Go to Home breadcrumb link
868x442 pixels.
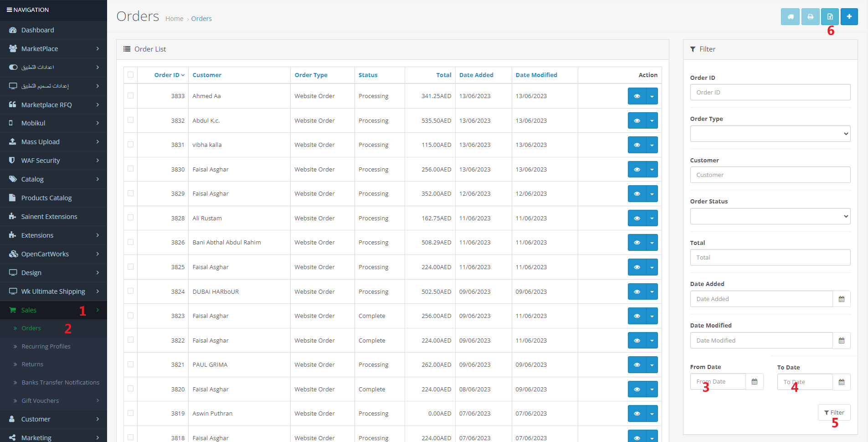pos(175,19)
